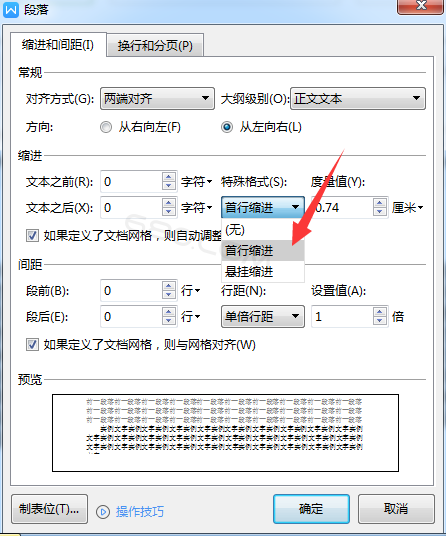Viewport: 446px width, 536px height.
Task: Increase the 段前 spacing with up arrow
Action: click(168, 286)
